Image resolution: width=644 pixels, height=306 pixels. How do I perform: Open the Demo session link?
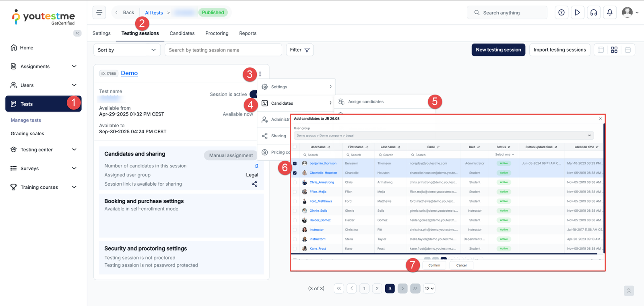click(x=129, y=73)
